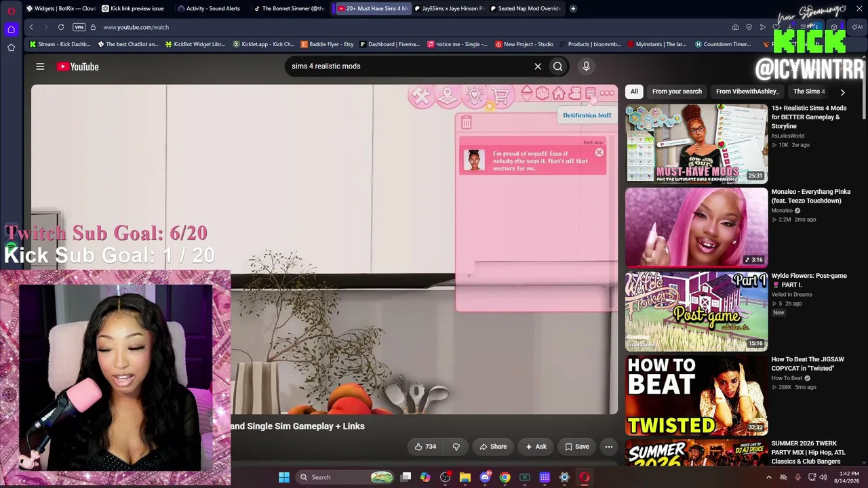This screenshot has width=868, height=488.
Task: Select the 'From VibewithAshley_' chip
Action: point(747,91)
